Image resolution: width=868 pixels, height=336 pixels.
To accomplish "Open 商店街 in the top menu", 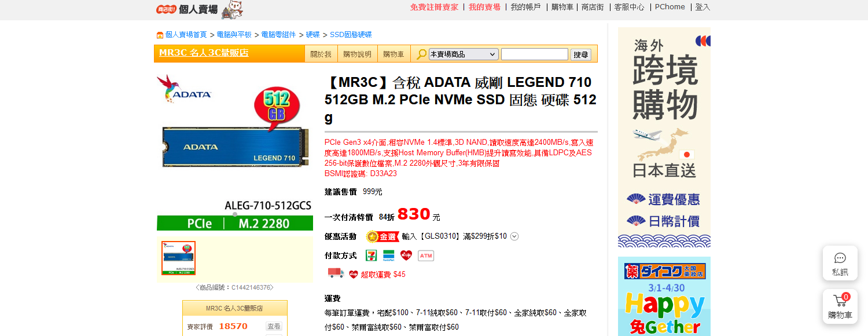I will 593,7.
